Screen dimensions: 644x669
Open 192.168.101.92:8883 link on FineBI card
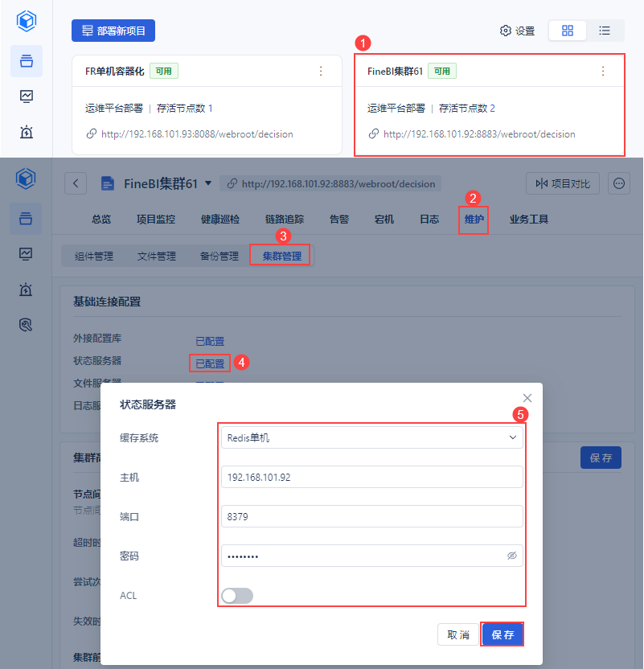479,134
